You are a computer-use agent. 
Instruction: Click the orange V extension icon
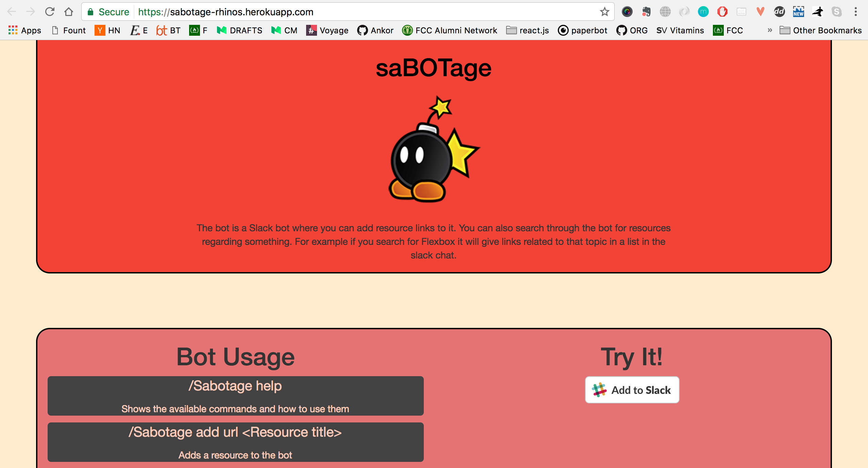click(761, 12)
